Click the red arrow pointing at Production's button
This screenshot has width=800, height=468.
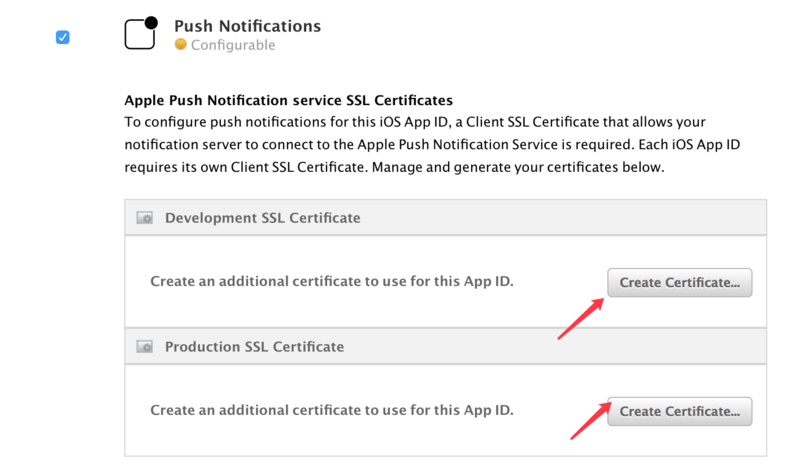click(590, 421)
